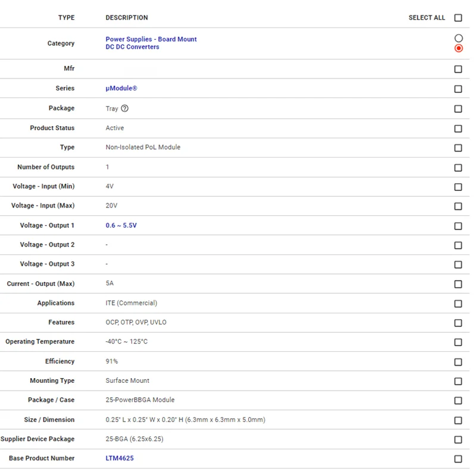Check the Supplier Device Package checkbox
Image resolution: width=476 pixels, height=475 pixels.
[458, 440]
